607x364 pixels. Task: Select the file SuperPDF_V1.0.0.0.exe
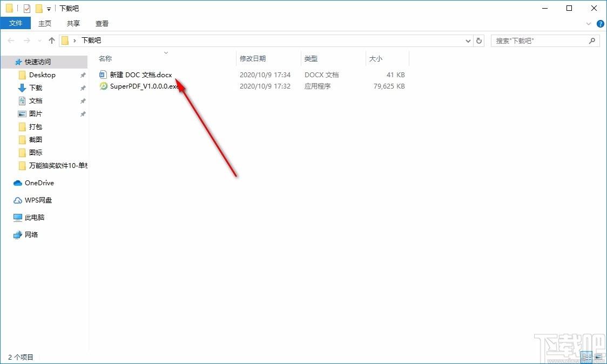[x=144, y=86]
